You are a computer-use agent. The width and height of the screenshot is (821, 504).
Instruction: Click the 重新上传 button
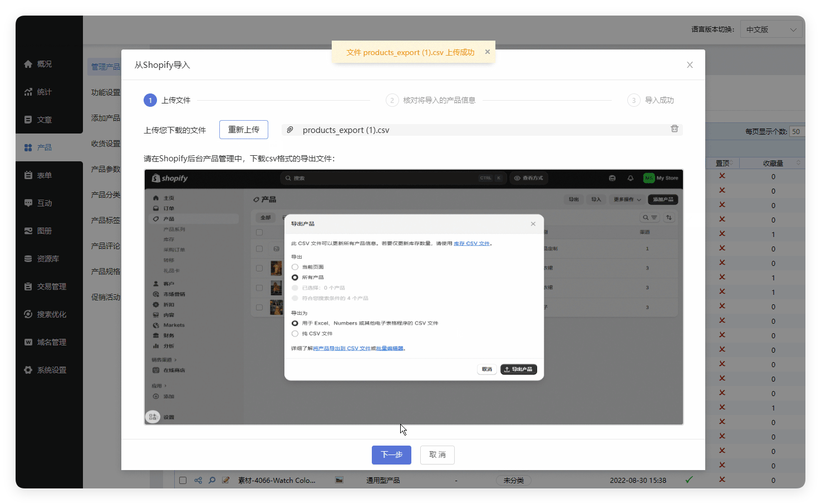tap(244, 130)
